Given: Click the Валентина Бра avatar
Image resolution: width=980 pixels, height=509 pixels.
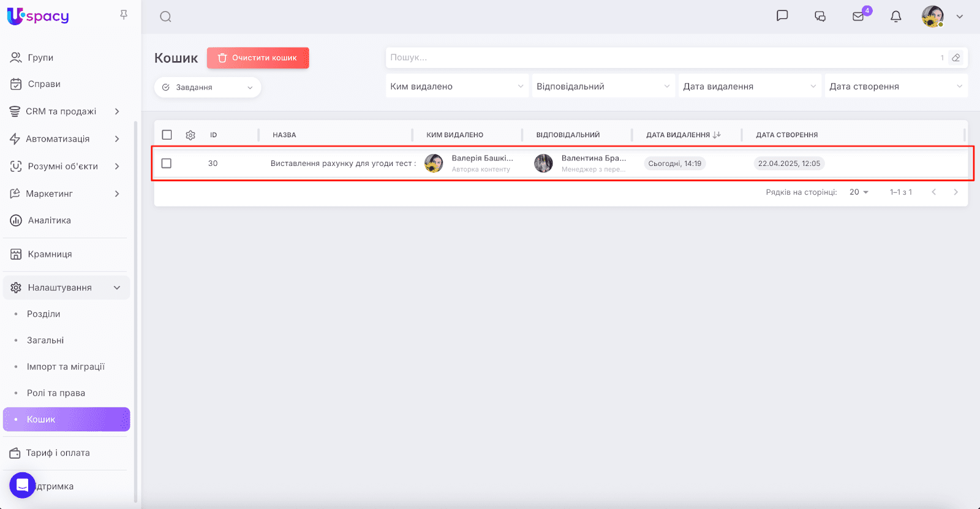Looking at the screenshot, I should click(x=543, y=164).
